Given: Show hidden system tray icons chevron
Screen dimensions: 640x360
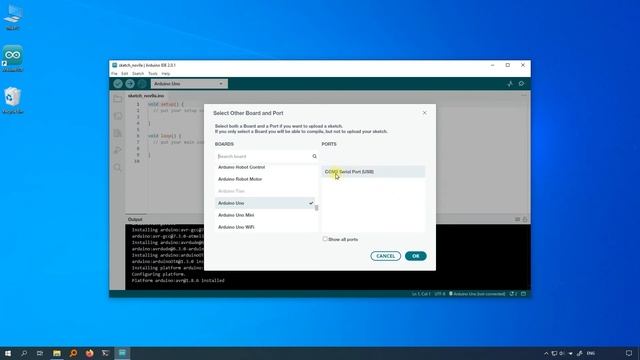Looking at the screenshot, I should point(546,353).
